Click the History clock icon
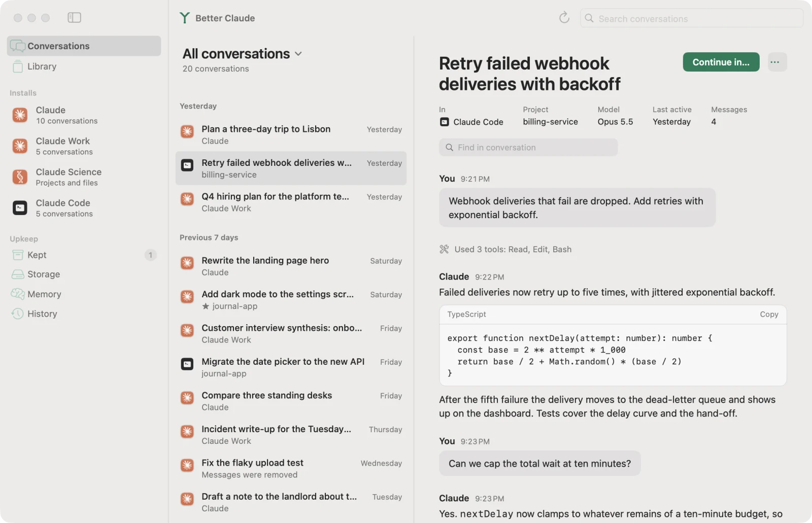The width and height of the screenshot is (812, 523). point(18,314)
